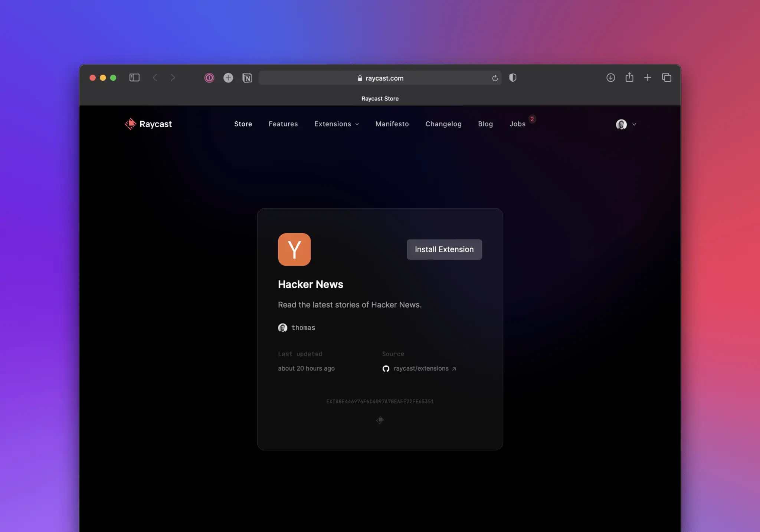760x532 pixels.
Task: Open author thomas profile
Action: point(303,328)
